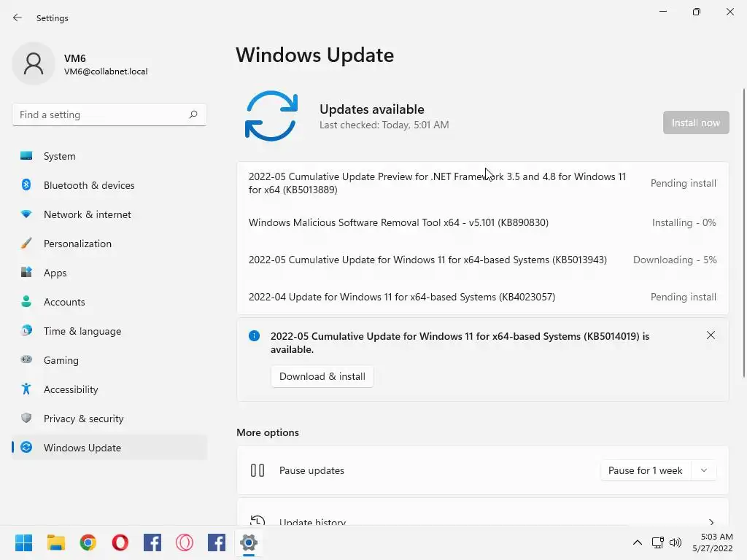Open the Windows Start menu
This screenshot has height=560, width=747.
click(x=23, y=542)
